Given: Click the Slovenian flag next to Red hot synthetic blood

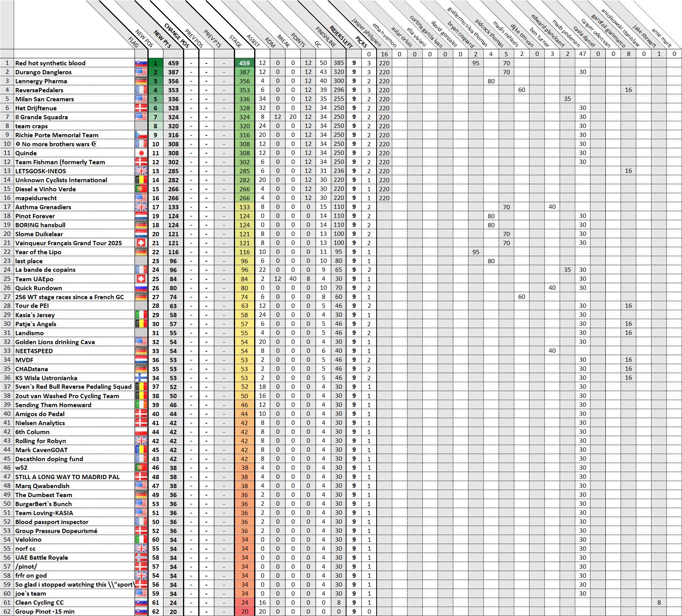Looking at the screenshot, I should [x=141, y=63].
